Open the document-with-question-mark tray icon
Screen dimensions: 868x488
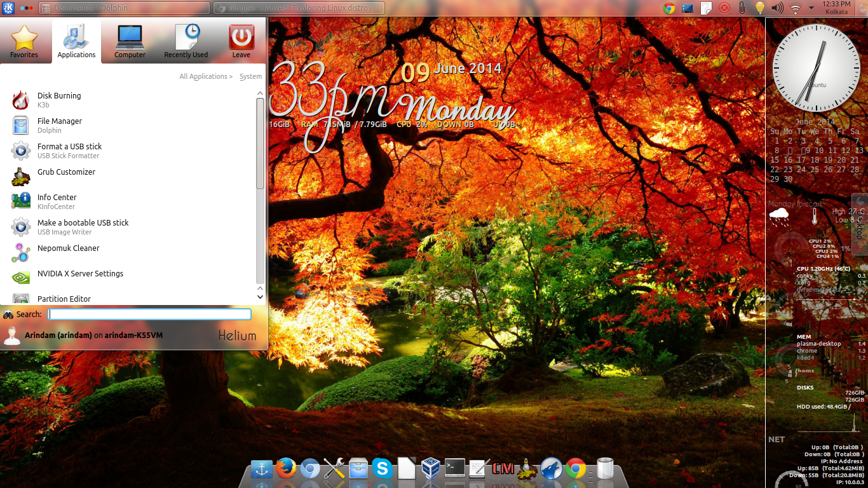click(x=706, y=8)
